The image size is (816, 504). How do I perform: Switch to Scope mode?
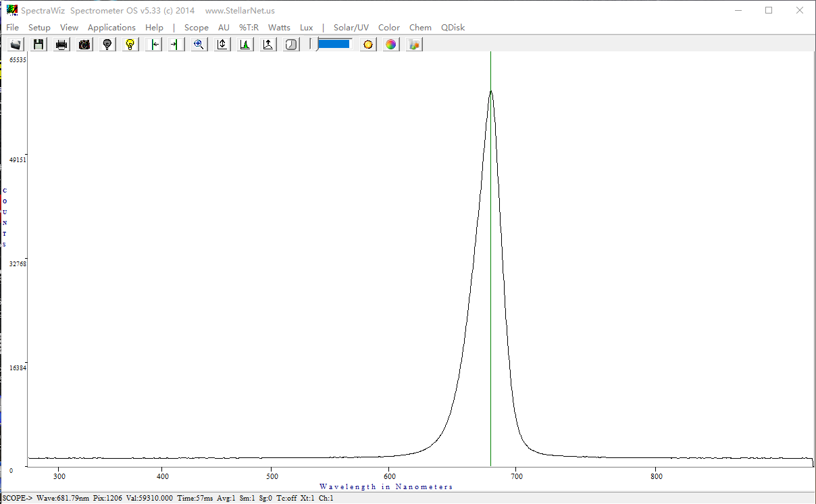(x=197, y=28)
